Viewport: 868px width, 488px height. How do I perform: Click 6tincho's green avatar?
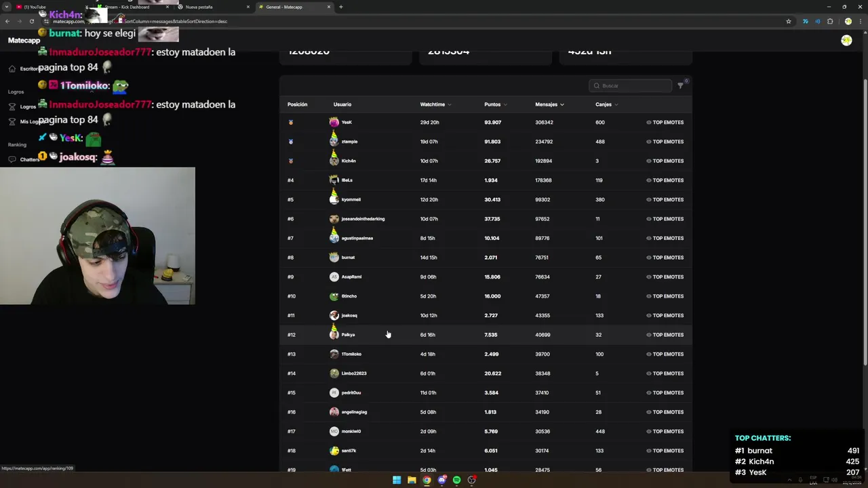coord(334,296)
